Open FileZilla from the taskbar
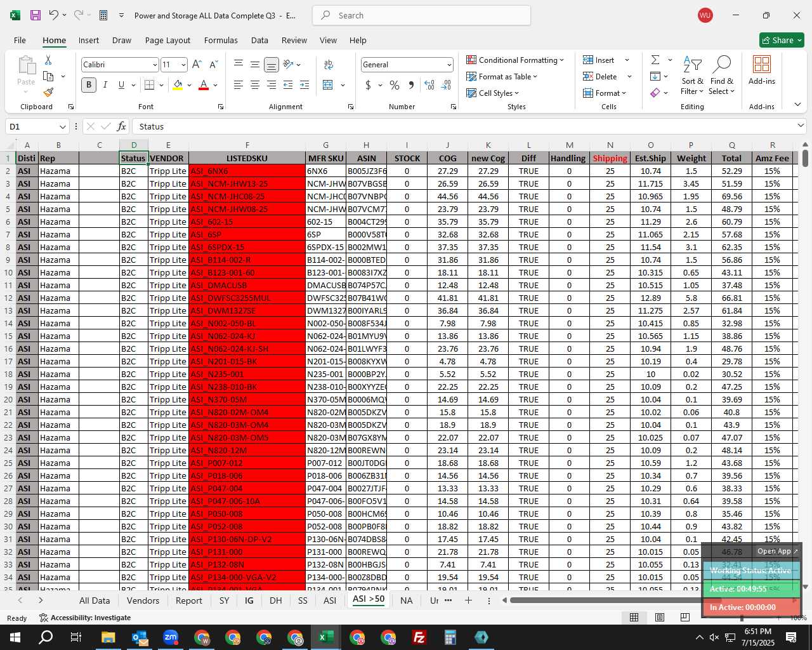812x650 pixels. point(419,637)
